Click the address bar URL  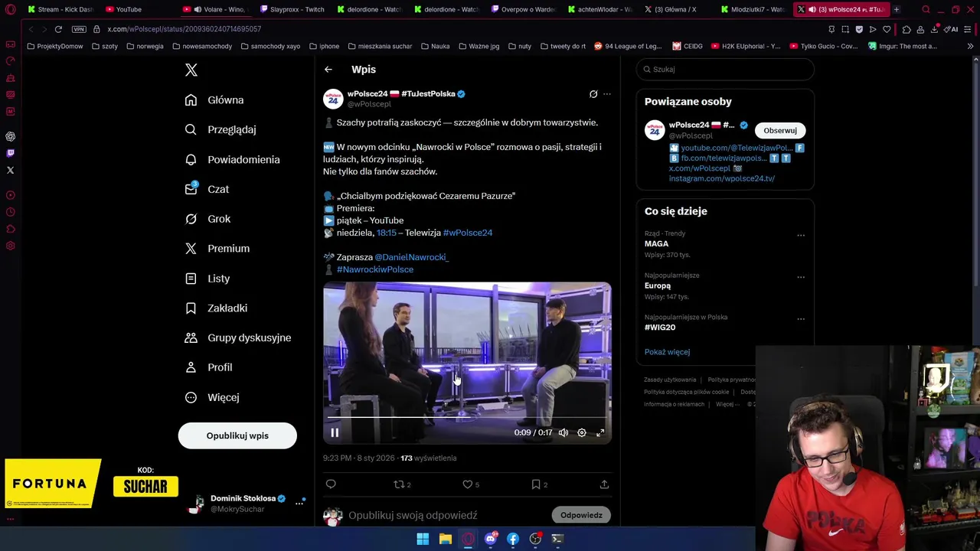pyautogui.click(x=184, y=29)
